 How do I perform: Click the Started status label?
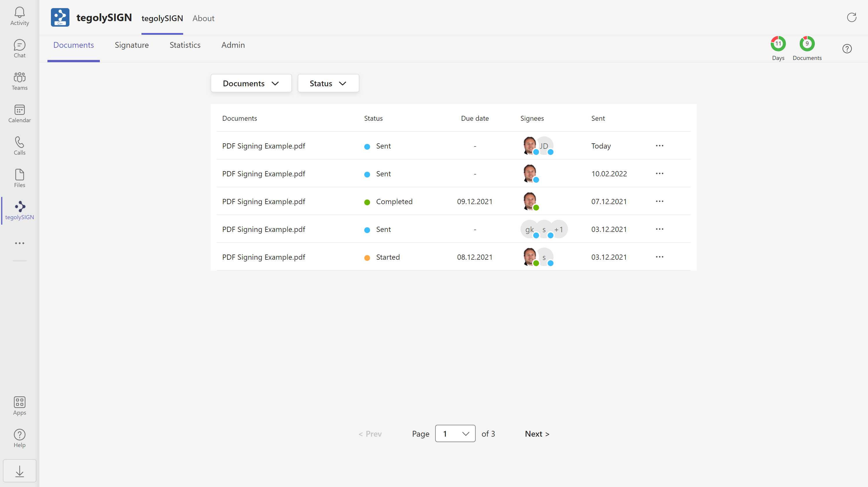[x=388, y=257]
